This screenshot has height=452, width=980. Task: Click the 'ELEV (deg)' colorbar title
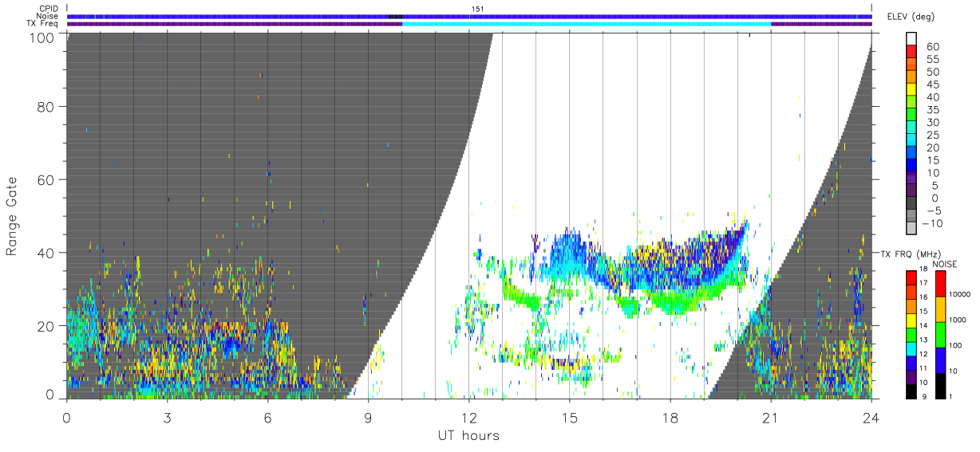point(911,17)
